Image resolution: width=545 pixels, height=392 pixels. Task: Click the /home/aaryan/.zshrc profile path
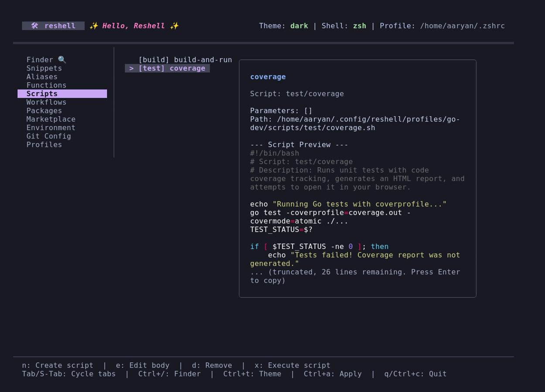pyautogui.click(x=462, y=26)
